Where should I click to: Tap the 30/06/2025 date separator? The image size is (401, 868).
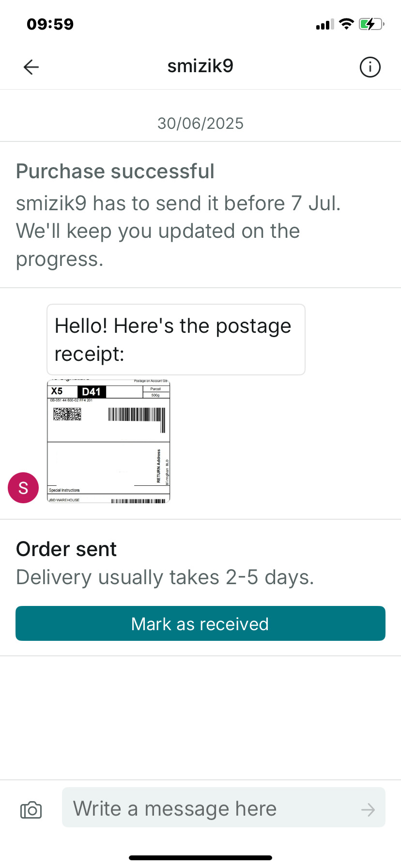point(200,124)
